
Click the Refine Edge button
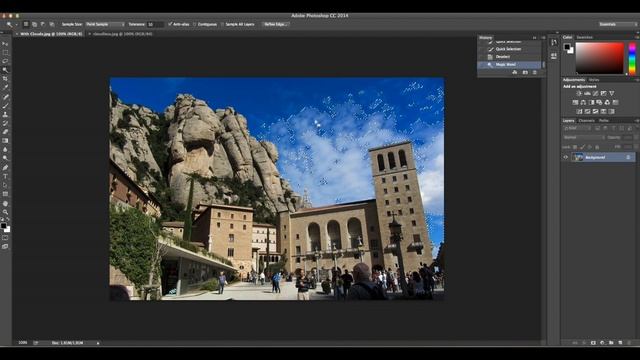click(x=275, y=24)
